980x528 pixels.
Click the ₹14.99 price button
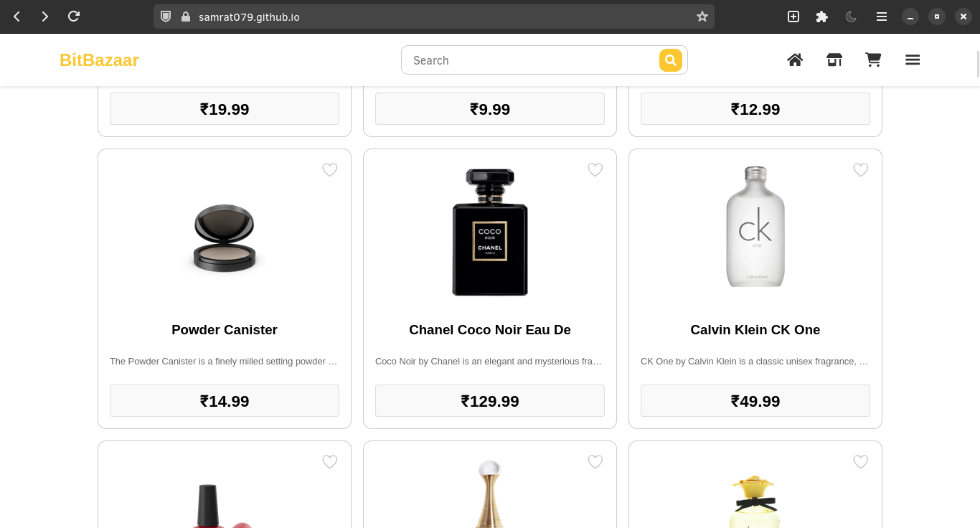(225, 401)
